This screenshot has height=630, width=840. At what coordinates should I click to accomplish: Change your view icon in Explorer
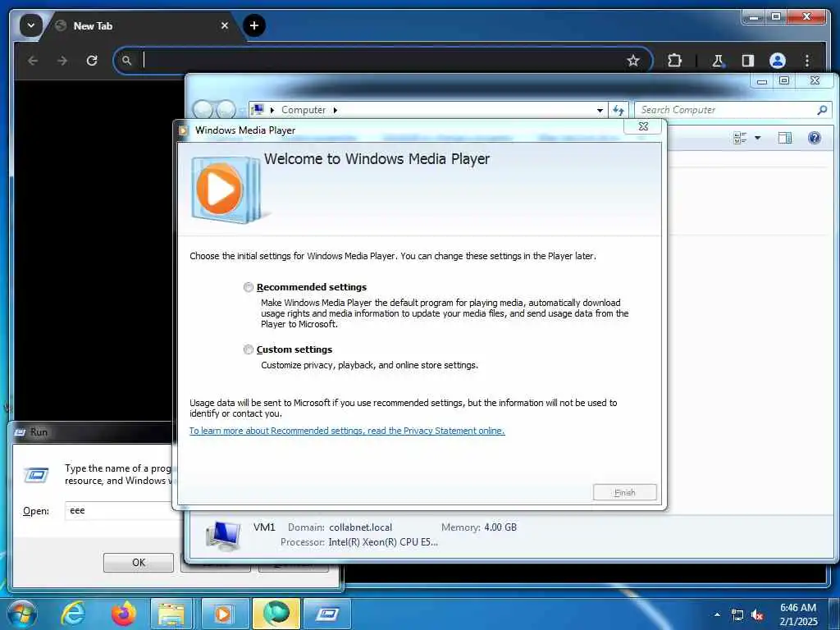point(740,138)
